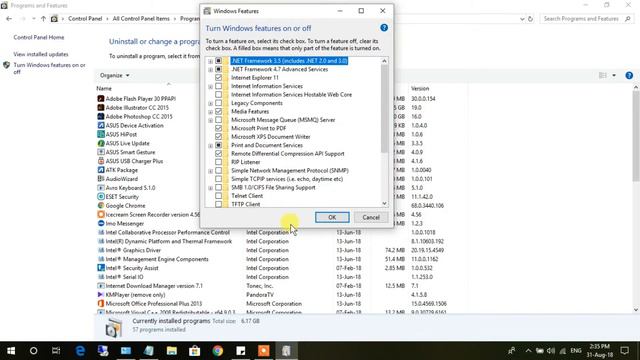Open Windows Start menu
Image resolution: width=640 pixels, height=360 pixels.
pos(11,351)
